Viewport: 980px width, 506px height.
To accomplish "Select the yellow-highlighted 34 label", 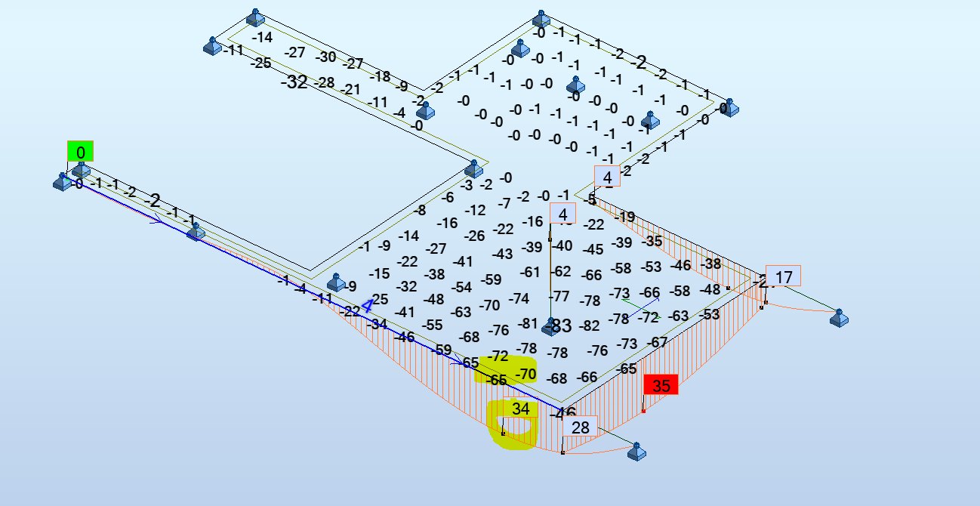I will pos(519,409).
